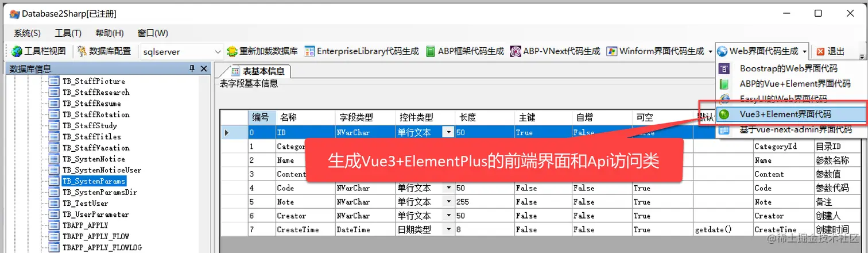Select TB_StaffTitles table in tree

[92, 137]
